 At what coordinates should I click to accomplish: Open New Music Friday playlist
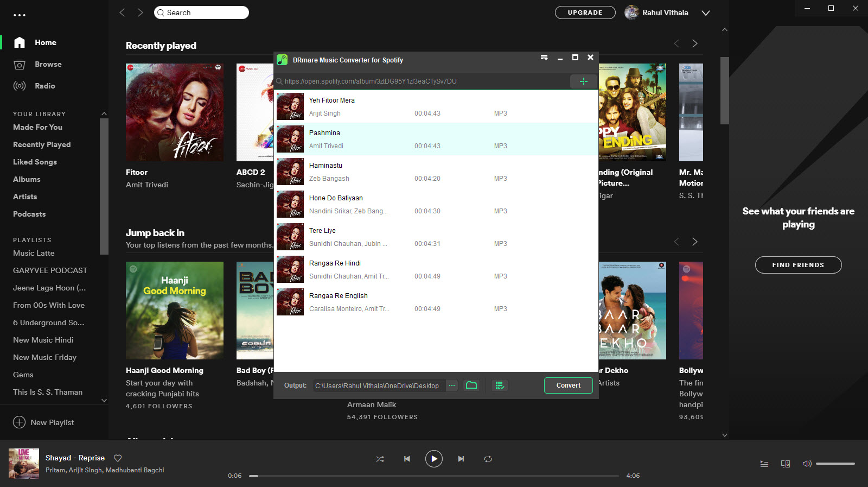pos(44,357)
